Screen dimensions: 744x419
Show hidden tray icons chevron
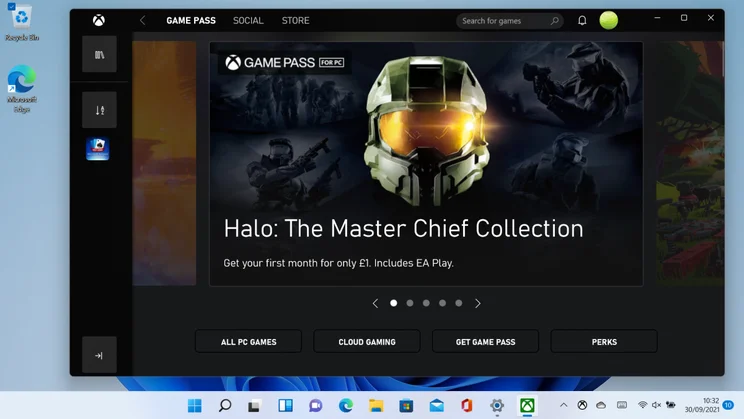[563, 405]
